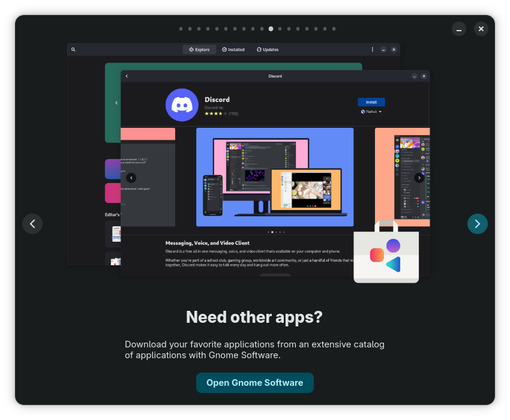The height and width of the screenshot is (420, 510).
Task: Go back with the previous slide arrow
Action: [x=32, y=224]
